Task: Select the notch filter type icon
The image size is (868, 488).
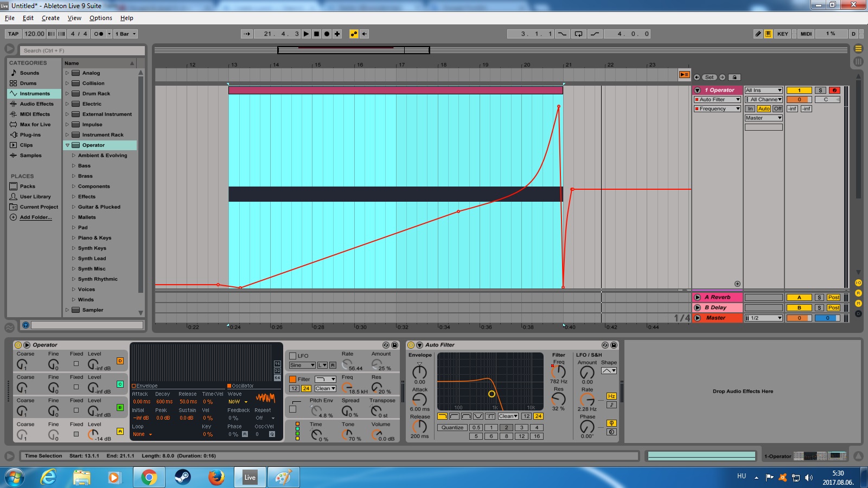Action: point(478,416)
